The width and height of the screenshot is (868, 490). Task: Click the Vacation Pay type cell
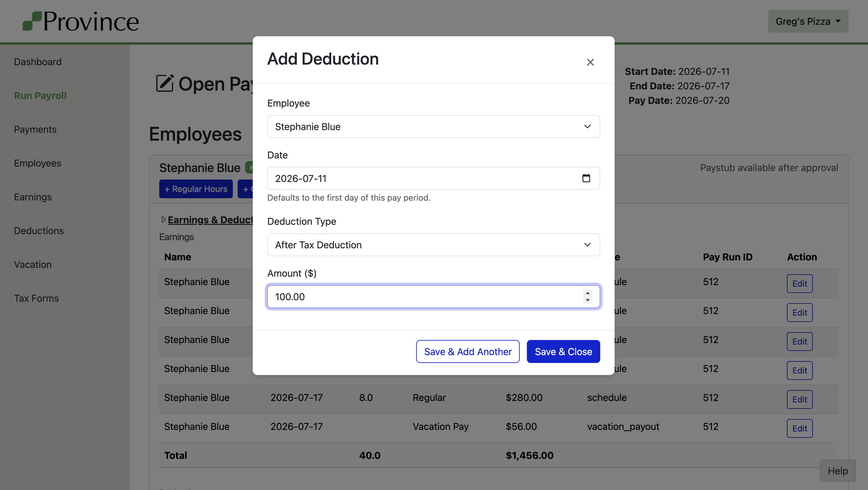point(441,426)
